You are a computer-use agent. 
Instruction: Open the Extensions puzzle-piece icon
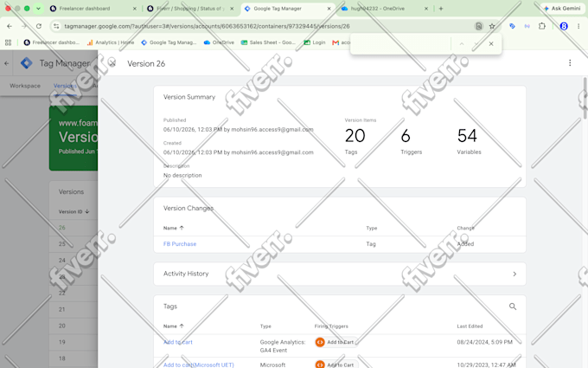click(542, 26)
